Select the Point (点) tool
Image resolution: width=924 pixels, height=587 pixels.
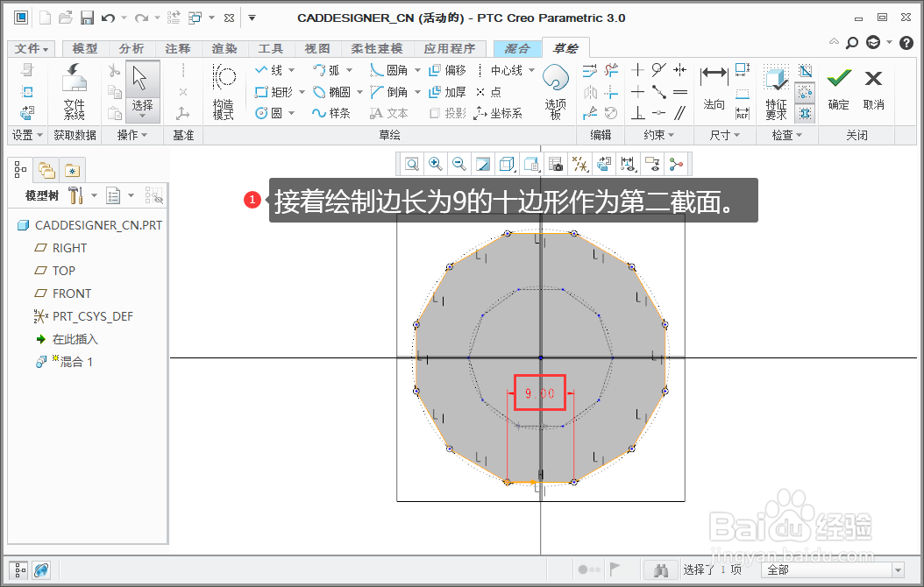click(488, 92)
